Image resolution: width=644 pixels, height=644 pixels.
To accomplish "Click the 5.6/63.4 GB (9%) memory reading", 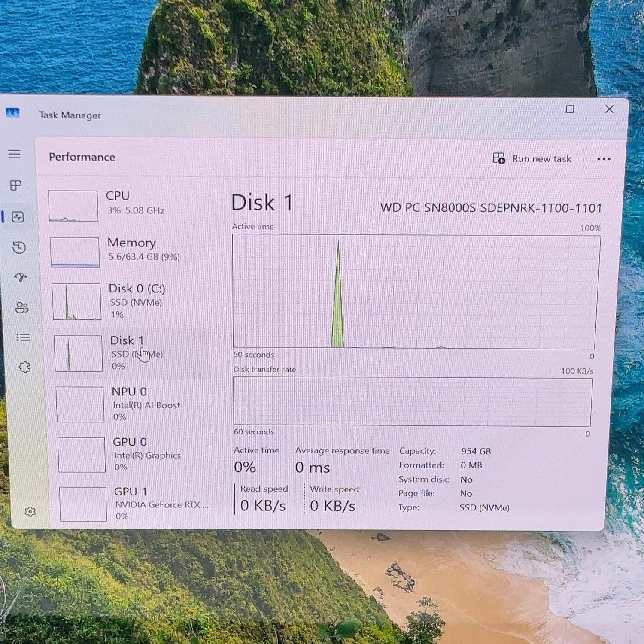I will pyautogui.click(x=144, y=257).
